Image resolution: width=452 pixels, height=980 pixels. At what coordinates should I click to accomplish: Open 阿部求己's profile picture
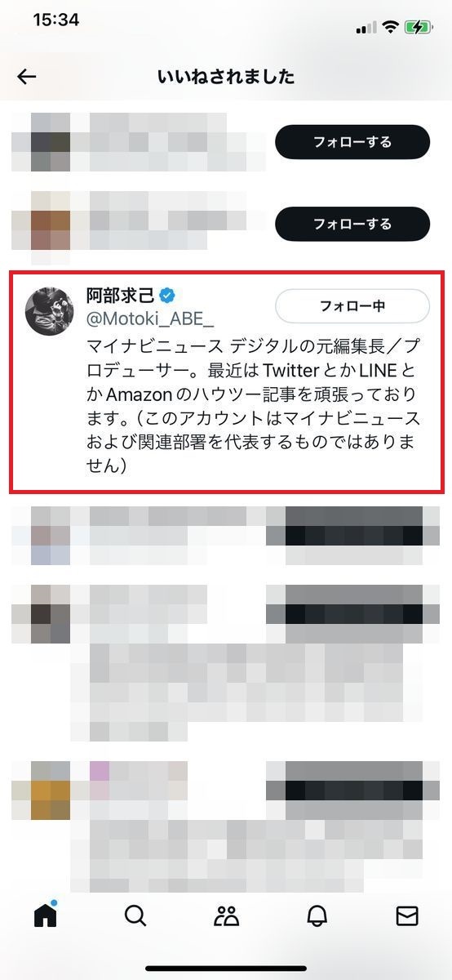tap(50, 311)
